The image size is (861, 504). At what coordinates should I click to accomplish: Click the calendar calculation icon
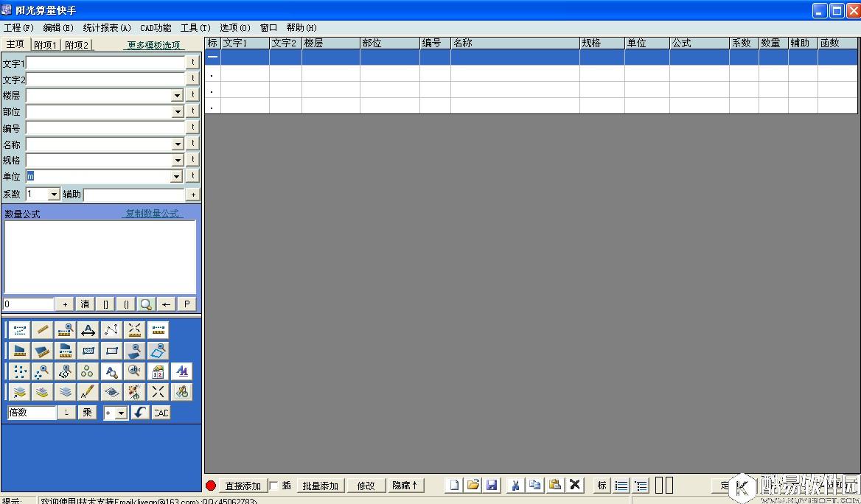(x=158, y=371)
